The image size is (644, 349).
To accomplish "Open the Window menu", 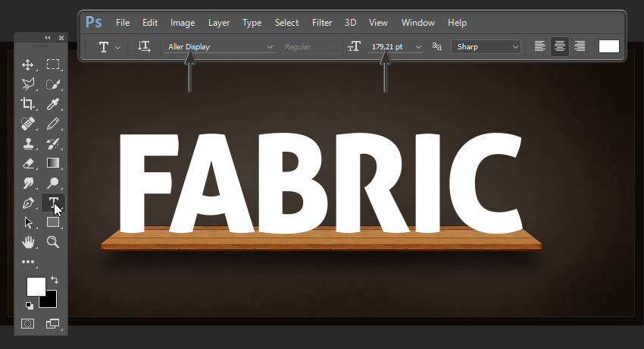I will (417, 23).
